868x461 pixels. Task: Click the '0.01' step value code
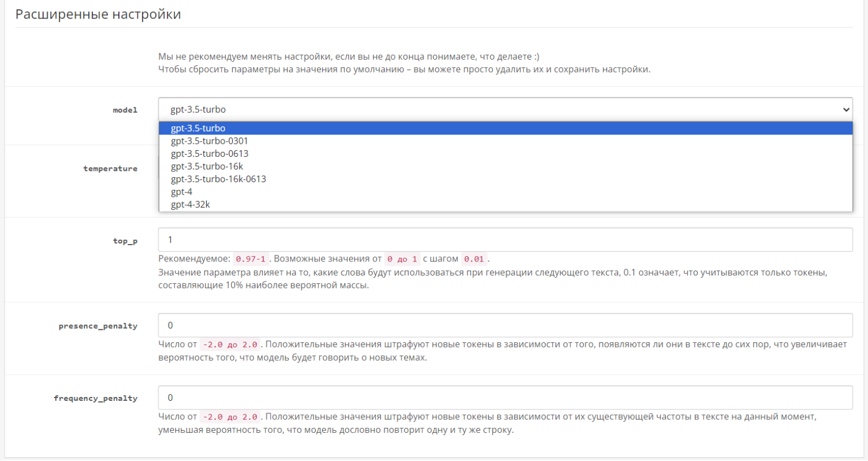click(x=474, y=259)
